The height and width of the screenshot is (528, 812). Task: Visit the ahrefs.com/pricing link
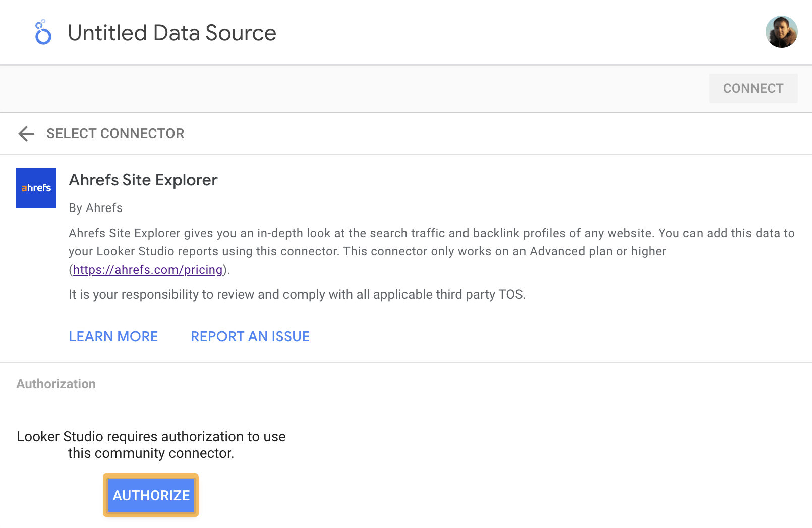(x=148, y=269)
